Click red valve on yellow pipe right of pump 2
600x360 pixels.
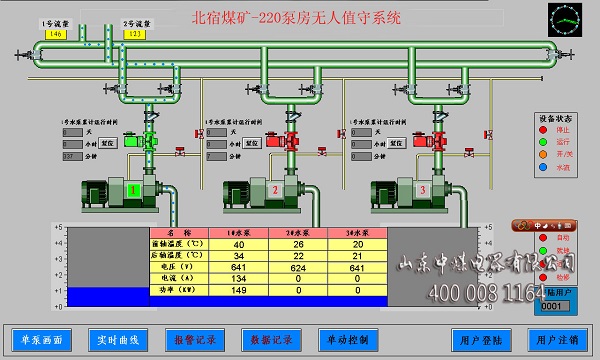tap(341, 134)
